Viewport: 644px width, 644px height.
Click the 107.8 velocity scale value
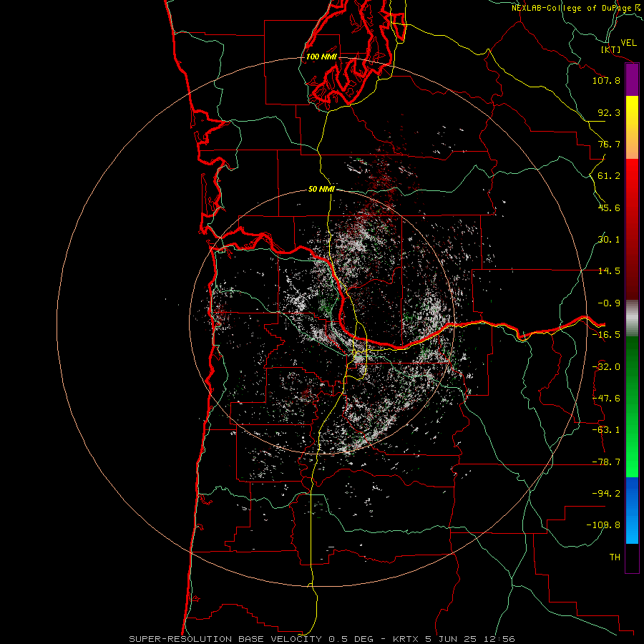click(606, 80)
